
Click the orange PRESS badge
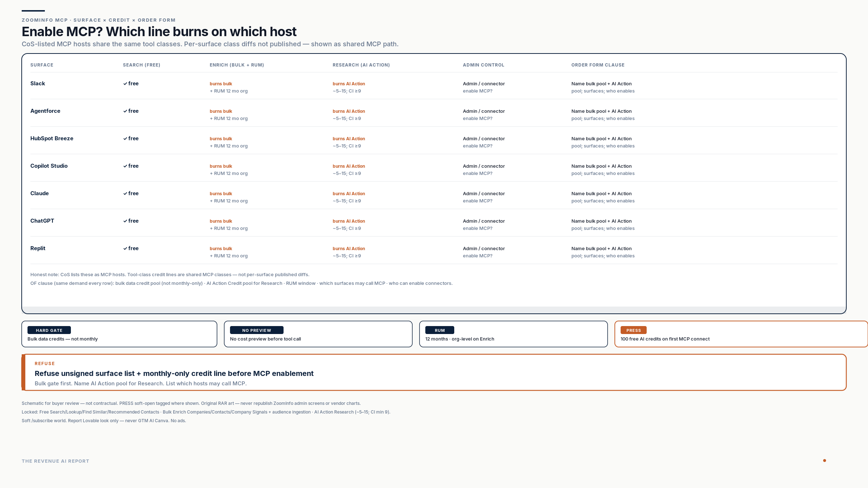634,330
